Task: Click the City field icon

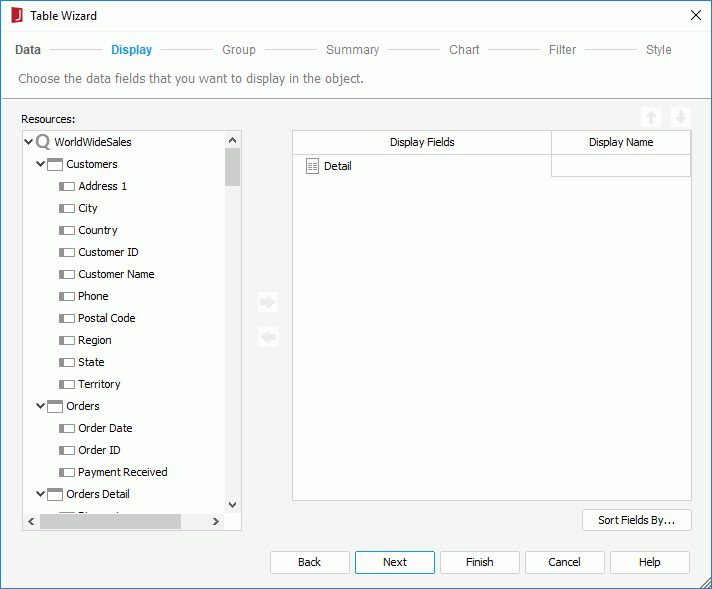Action: point(67,208)
